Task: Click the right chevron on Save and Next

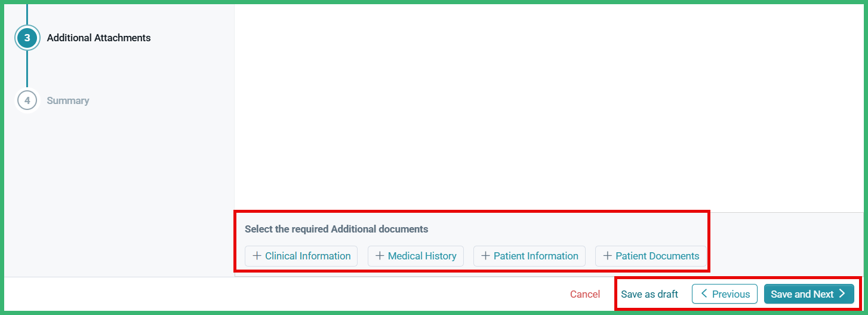Action: coord(842,293)
